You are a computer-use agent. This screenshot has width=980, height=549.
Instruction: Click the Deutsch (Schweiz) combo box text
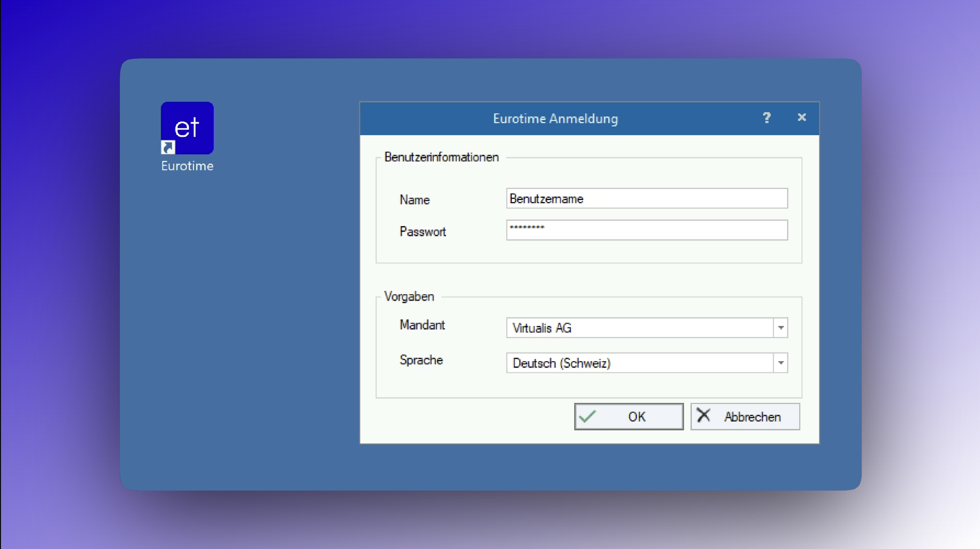pos(562,363)
